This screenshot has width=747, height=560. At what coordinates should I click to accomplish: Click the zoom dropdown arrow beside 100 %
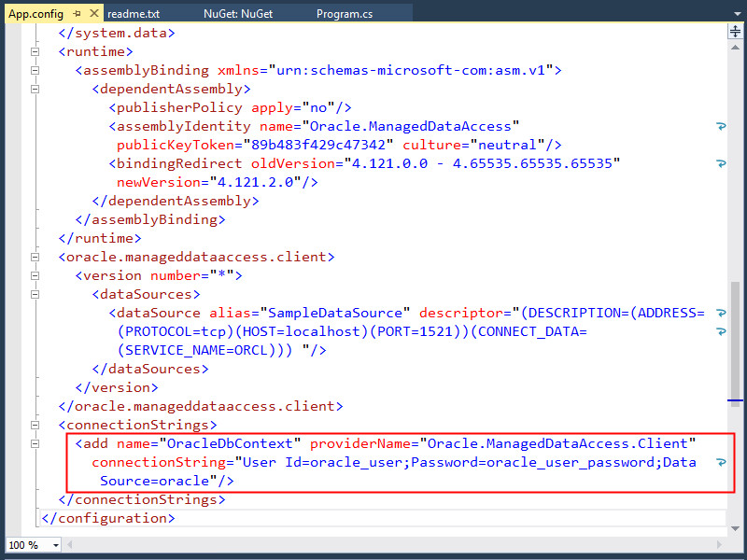tap(54, 545)
